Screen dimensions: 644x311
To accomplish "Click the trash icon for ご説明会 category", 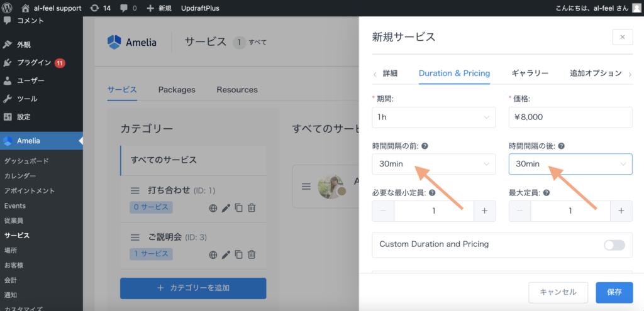I will coord(252,254).
